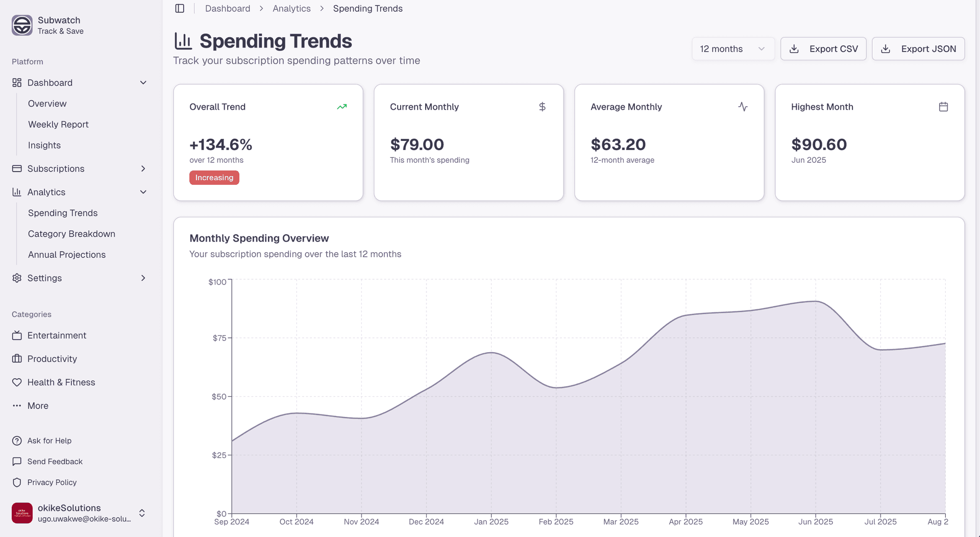
Task: Collapse the Dashboard section
Action: pyautogui.click(x=143, y=82)
